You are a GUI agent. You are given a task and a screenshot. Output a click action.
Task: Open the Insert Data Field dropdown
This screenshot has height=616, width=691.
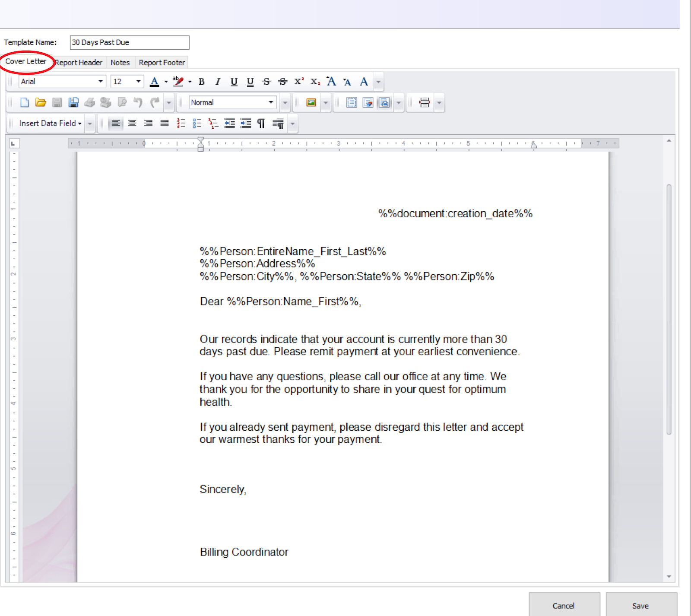[49, 123]
